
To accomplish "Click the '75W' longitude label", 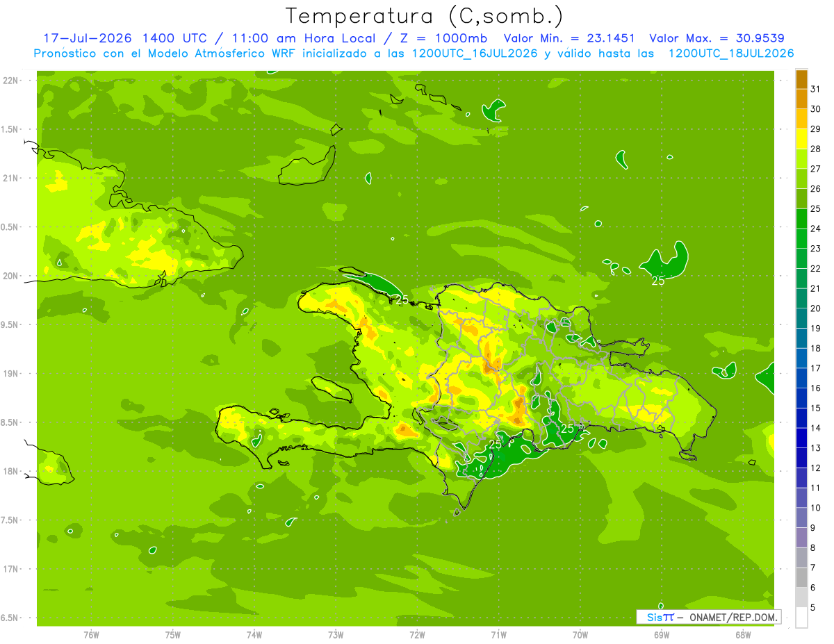I will (172, 634).
